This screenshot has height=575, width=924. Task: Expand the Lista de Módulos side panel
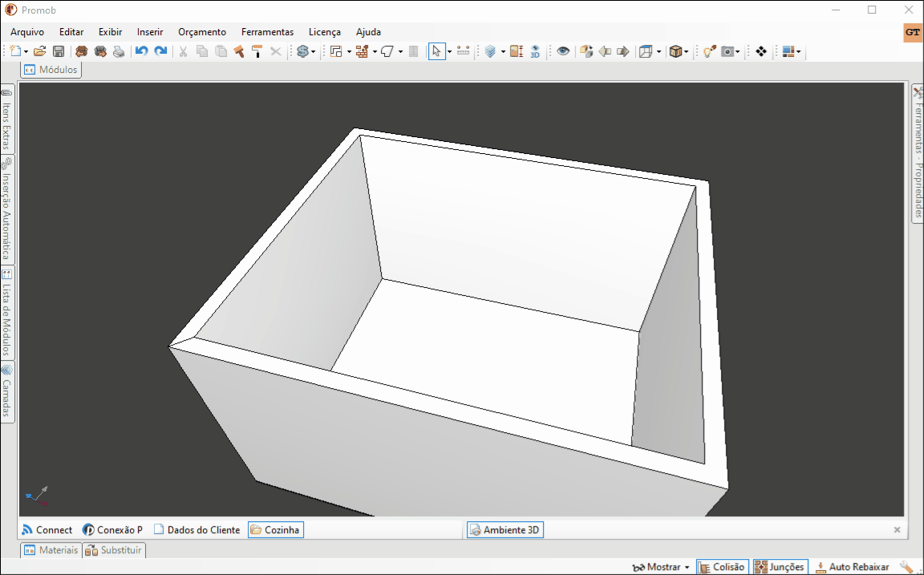[x=7, y=313]
